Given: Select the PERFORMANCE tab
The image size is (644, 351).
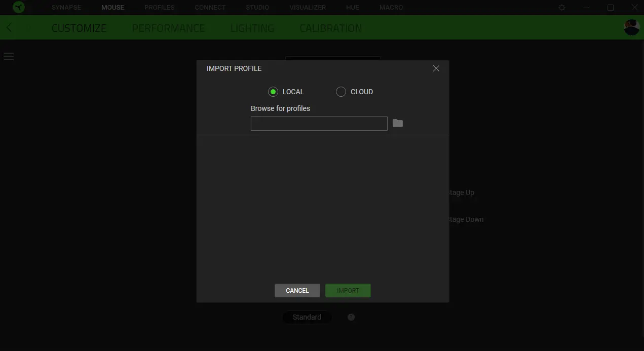Looking at the screenshot, I should coord(168,28).
